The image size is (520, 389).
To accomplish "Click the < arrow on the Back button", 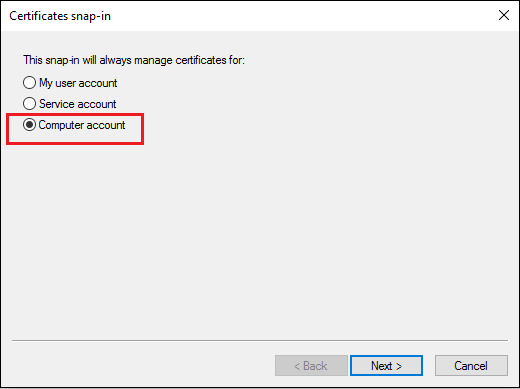I will [x=297, y=366].
